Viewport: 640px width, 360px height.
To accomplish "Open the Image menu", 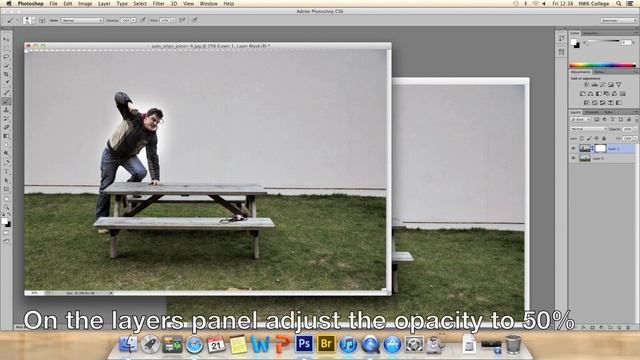I will click(x=85, y=3).
